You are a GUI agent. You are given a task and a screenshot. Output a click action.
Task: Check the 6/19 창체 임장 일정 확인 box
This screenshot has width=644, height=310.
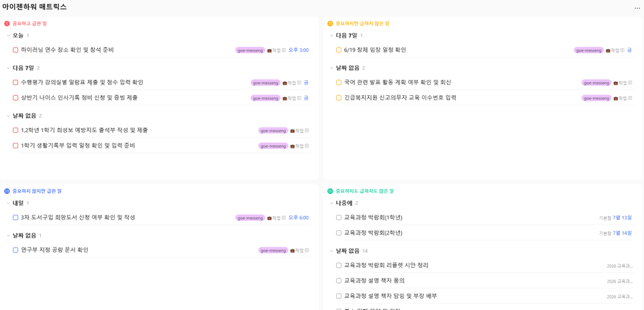339,50
